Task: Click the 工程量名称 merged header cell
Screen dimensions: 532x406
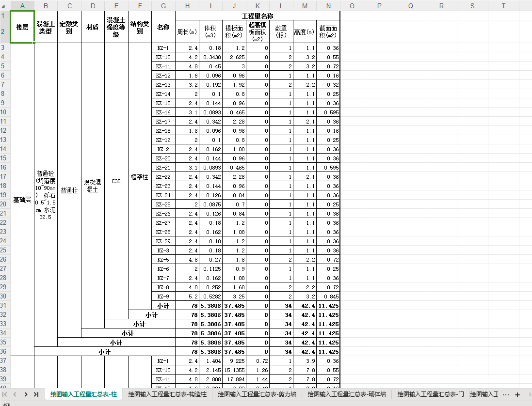Action: [x=258, y=16]
